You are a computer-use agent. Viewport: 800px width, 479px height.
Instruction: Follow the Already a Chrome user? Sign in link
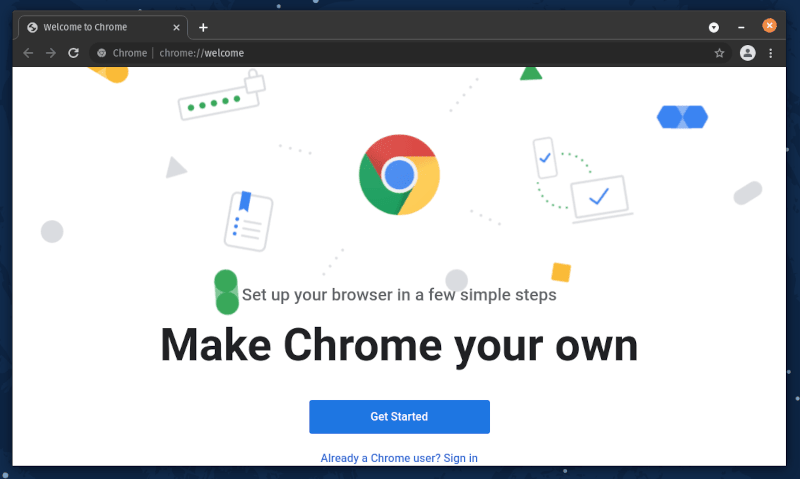[399, 458]
